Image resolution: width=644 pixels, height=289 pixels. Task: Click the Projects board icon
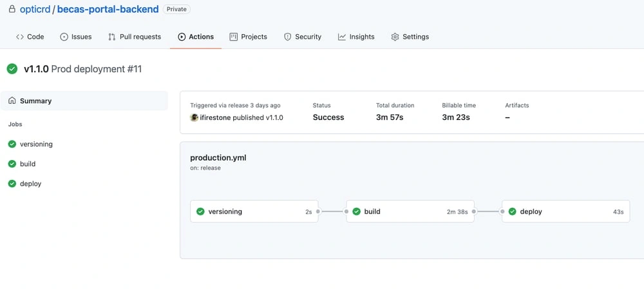click(x=233, y=37)
